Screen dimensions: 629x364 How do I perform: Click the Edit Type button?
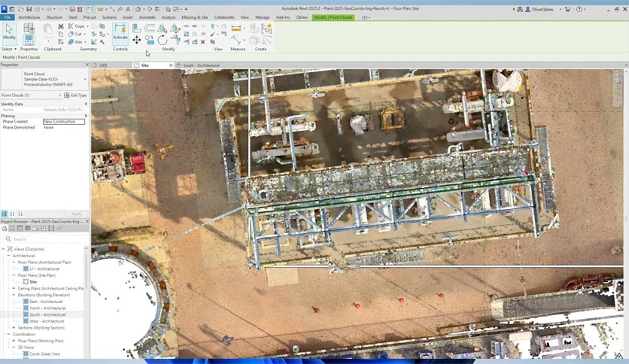point(75,96)
